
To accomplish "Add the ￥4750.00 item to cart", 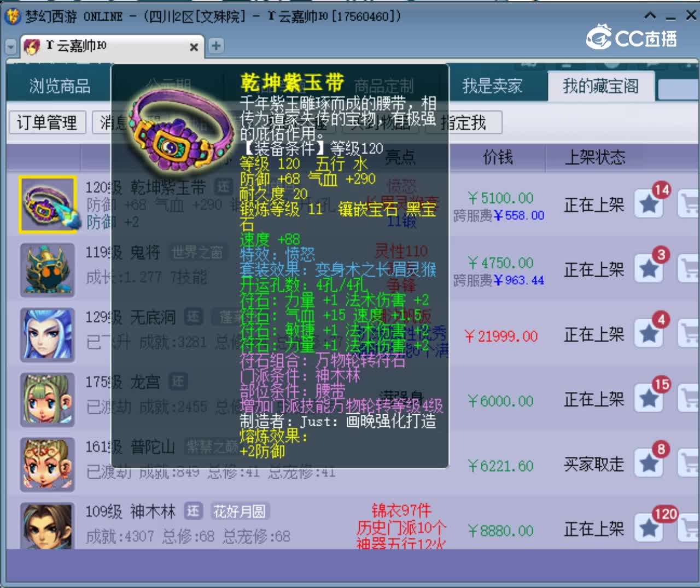I will (x=689, y=268).
